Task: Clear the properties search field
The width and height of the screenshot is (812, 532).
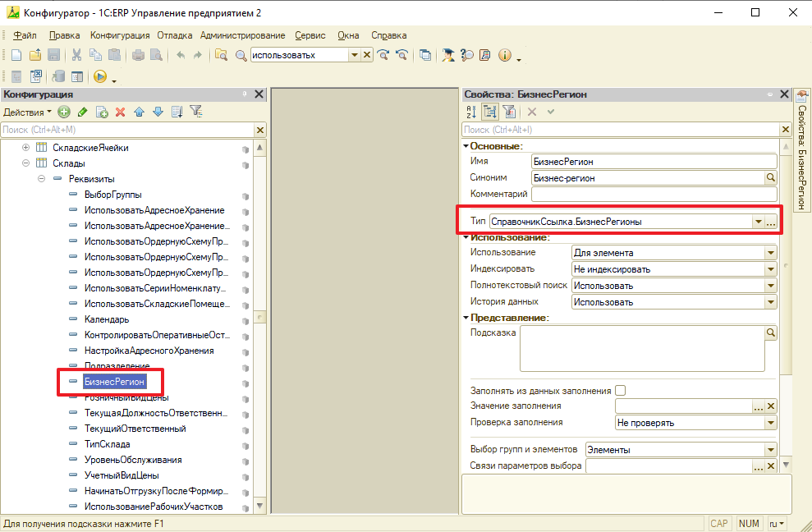Action: pos(786,130)
